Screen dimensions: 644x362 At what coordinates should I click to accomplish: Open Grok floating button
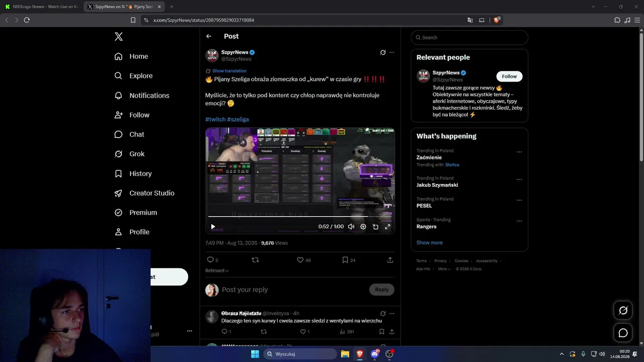point(623,310)
